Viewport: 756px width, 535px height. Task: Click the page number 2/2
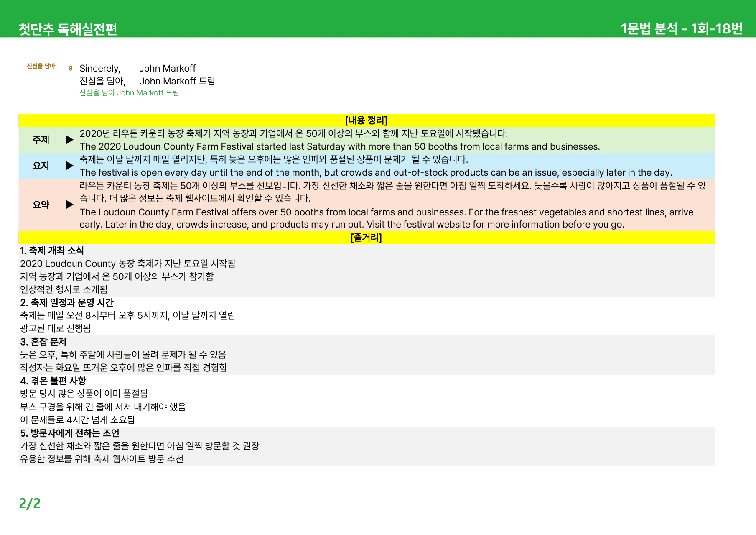coord(30,503)
